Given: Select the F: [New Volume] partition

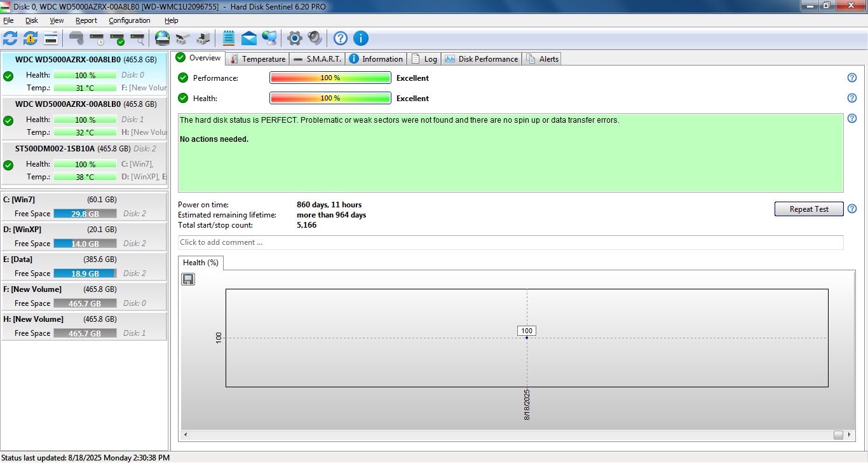Looking at the screenshot, I should (85, 296).
